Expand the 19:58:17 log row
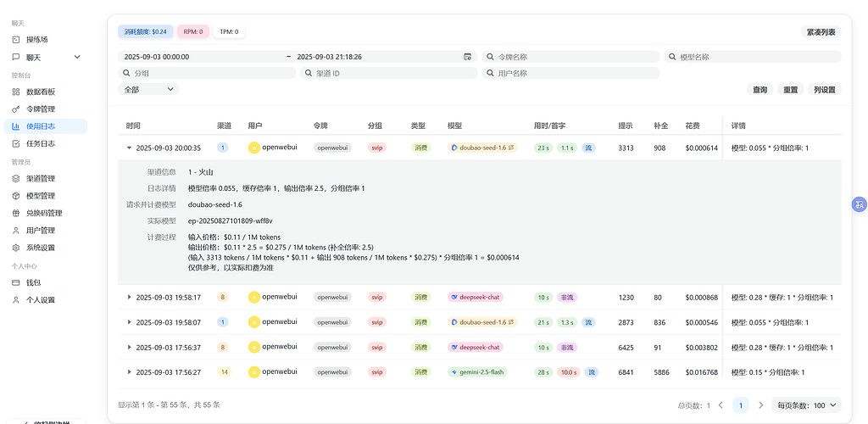868x424 pixels. [x=129, y=298]
